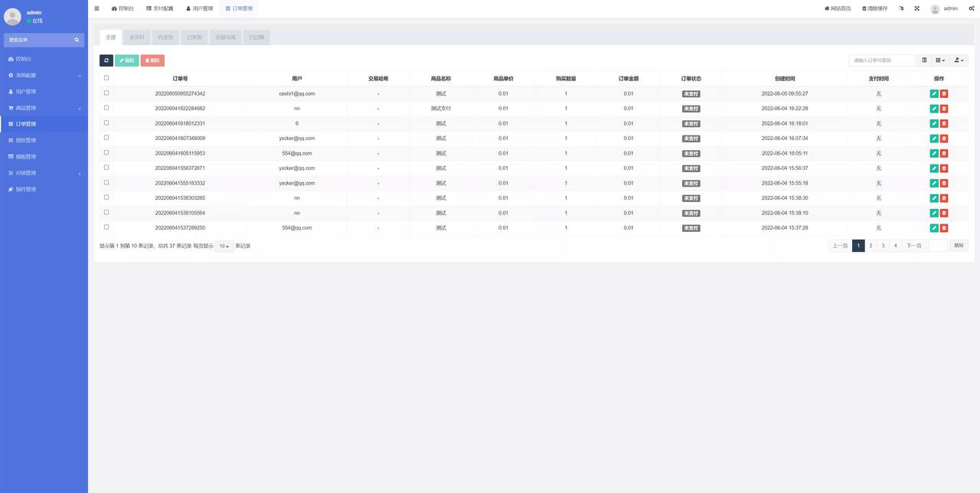Click the red delete icon for order 202206041622284682
Viewport: 980px width, 493px height.
point(944,109)
